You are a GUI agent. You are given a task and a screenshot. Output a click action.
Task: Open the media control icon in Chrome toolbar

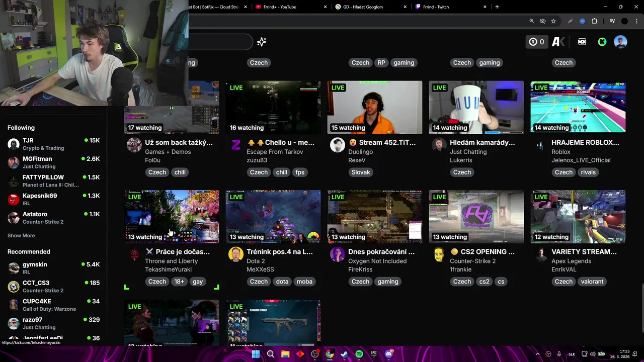click(x=612, y=21)
